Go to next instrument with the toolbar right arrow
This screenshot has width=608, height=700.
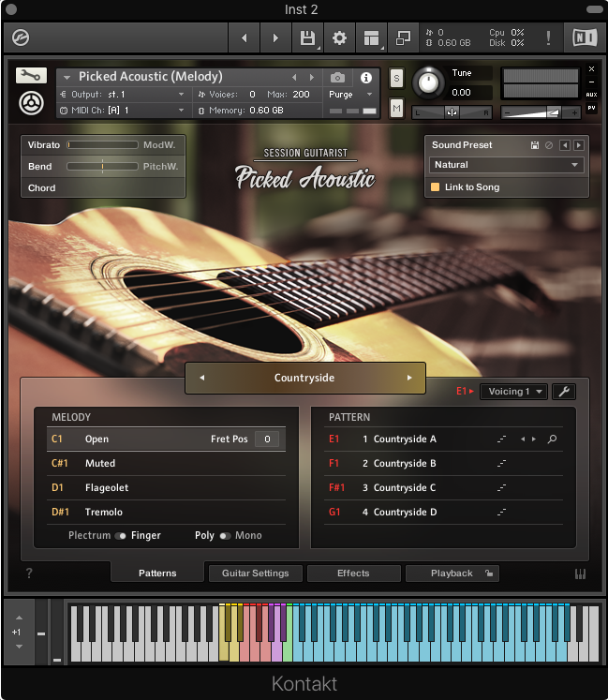point(275,37)
